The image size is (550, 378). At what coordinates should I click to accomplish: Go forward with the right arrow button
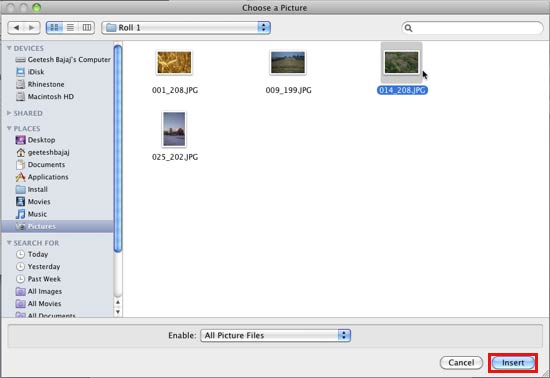[32, 28]
